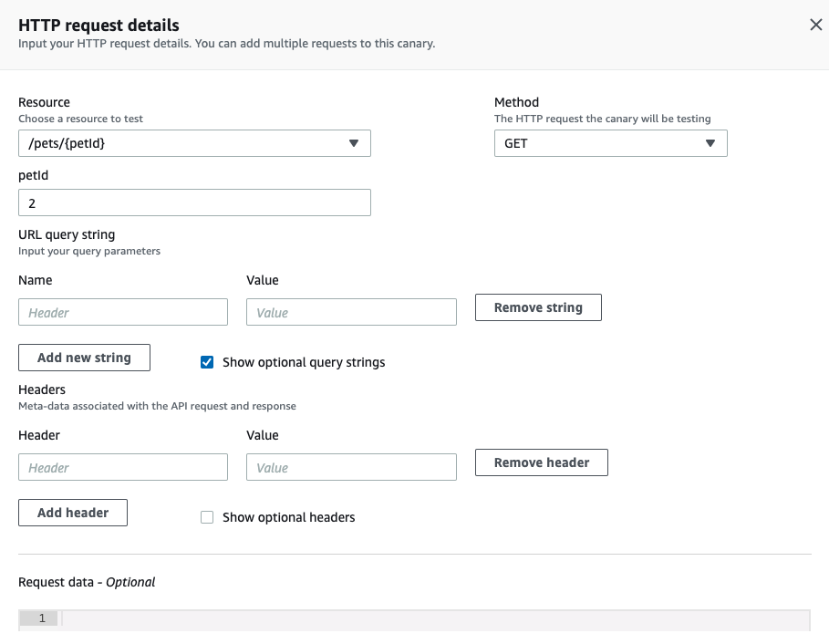This screenshot has height=644, width=829.
Task: Click the query string Name field
Action: 123,312
